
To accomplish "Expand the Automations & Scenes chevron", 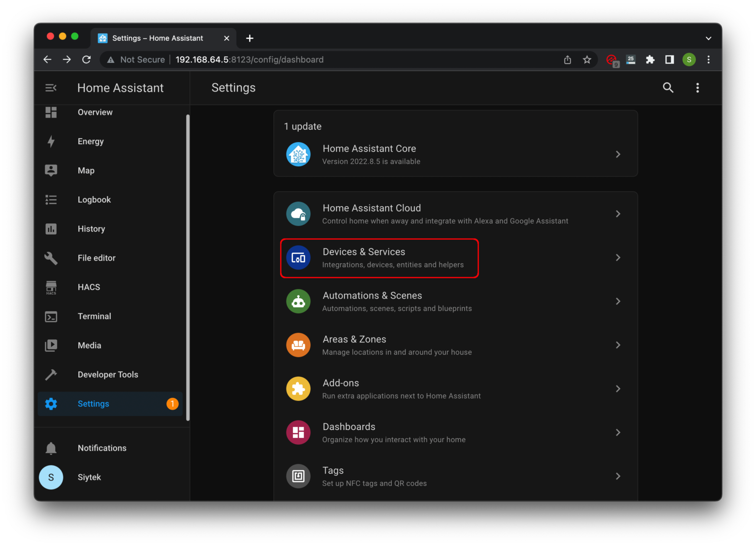I will coord(618,301).
